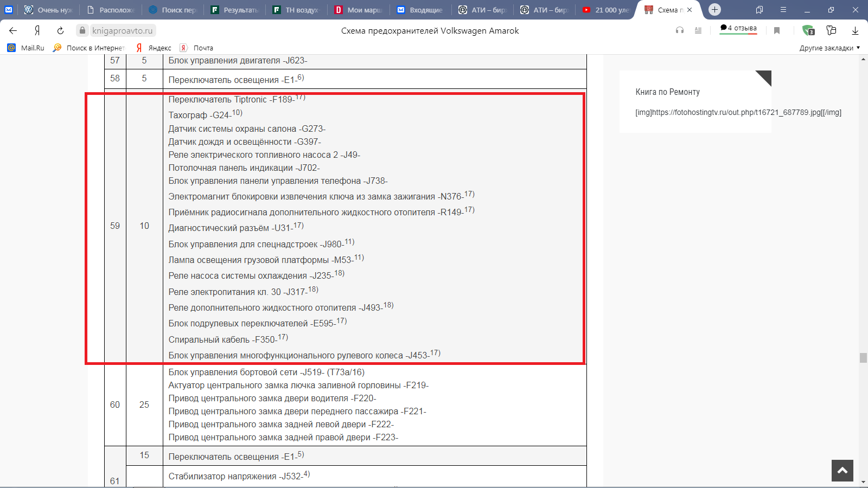Click the 25 ampere value cell
868x488 pixels.
144,404
